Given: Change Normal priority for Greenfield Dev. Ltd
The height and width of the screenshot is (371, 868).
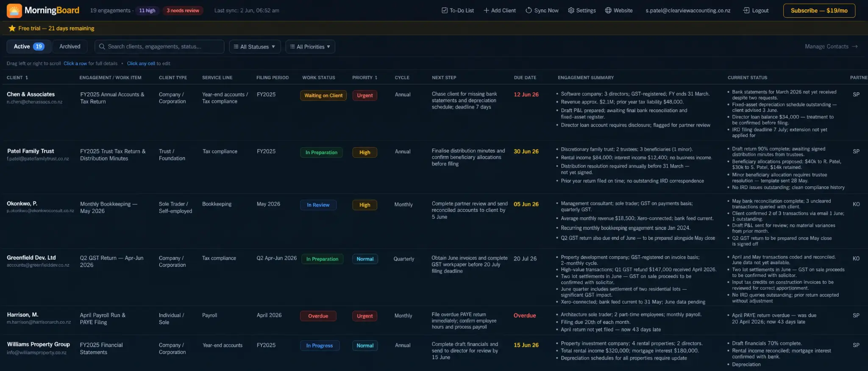Looking at the screenshot, I should coord(365,259).
